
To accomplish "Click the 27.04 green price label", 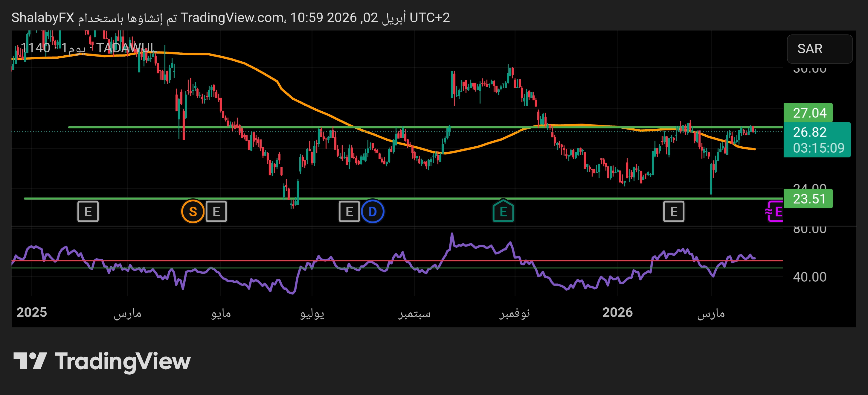I will pos(809,113).
